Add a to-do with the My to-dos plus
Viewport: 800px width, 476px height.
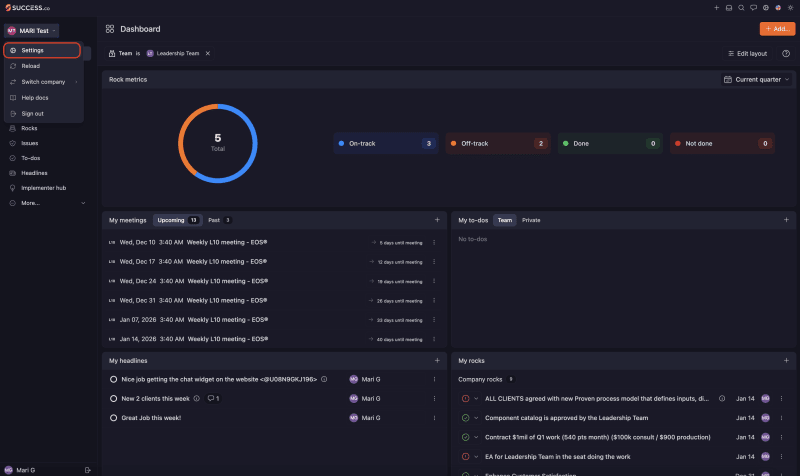[x=786, y=220]
